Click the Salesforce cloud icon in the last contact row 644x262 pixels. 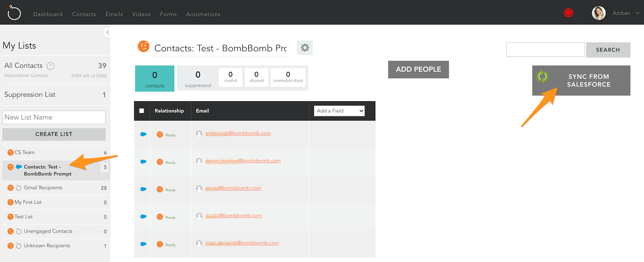pos(143,244)
